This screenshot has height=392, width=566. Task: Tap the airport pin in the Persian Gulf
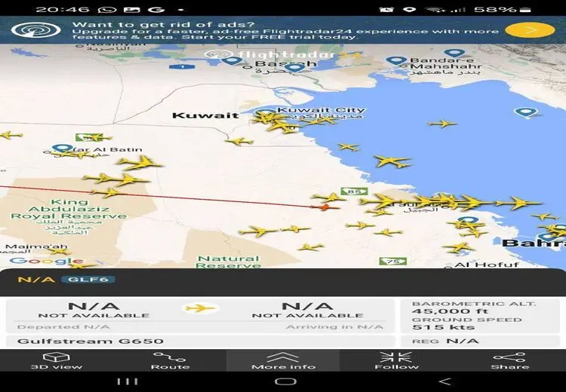point(526,112)
